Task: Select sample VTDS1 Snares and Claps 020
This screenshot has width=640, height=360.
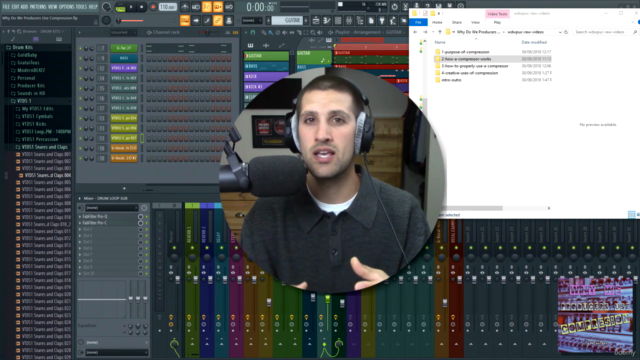Action: coord(46,294)
